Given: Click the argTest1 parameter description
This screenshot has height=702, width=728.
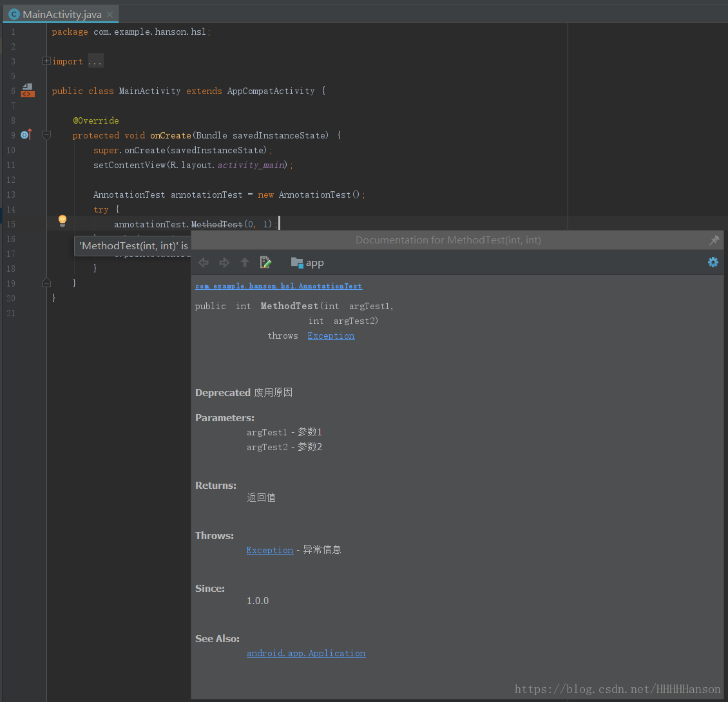Looking at the screenshot, I should (x=284, y=432).
